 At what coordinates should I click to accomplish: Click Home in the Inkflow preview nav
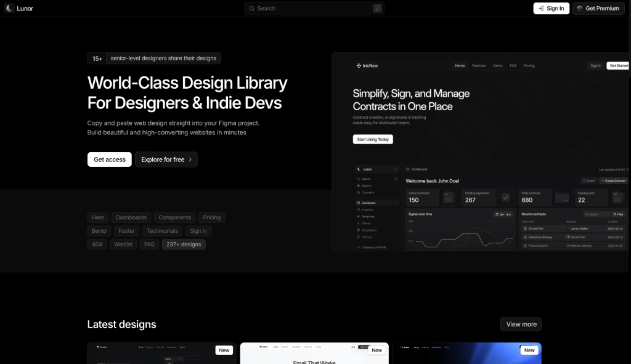tap(460, 65)
